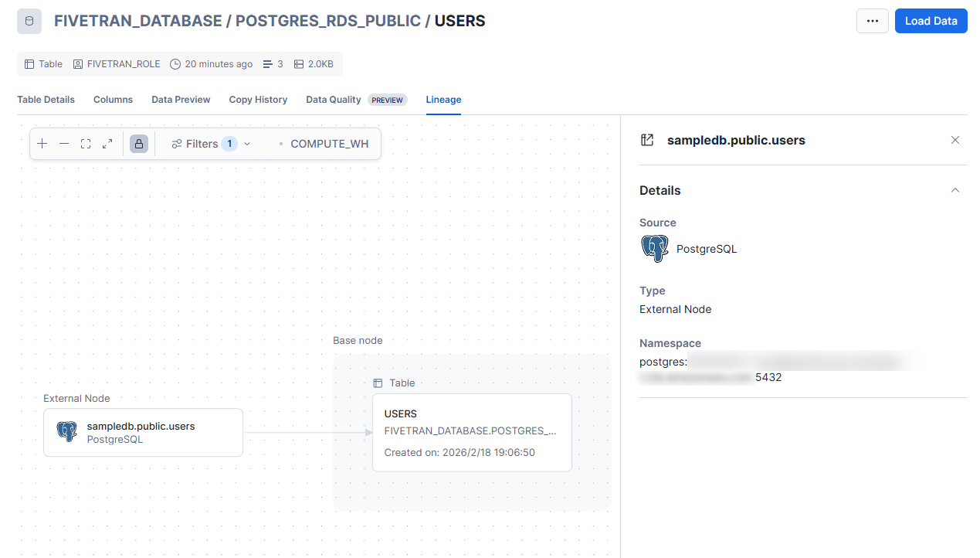Toggle the lineage graph lock
Viewport: 980px width, 558px height.
click(x=139, y=144)
